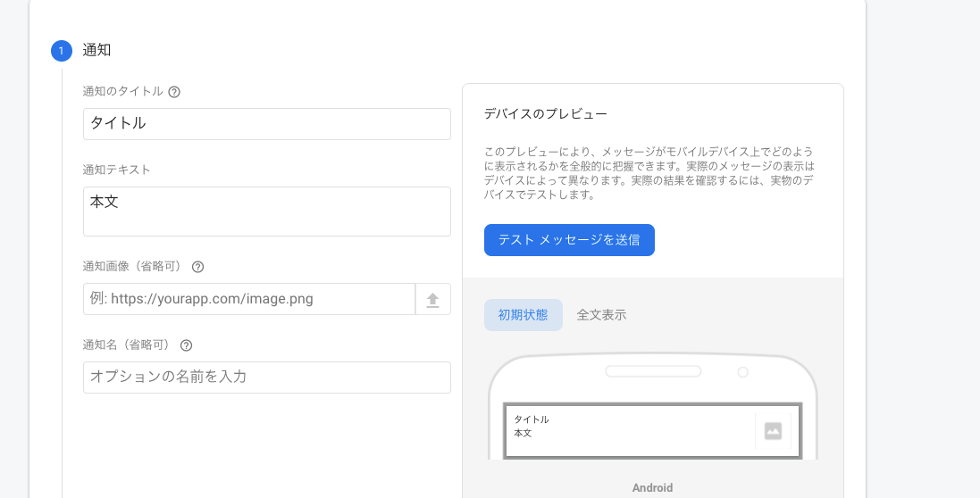
Task: Send test message with テスト メッセージを送信
Action: (x=569, y=240)
